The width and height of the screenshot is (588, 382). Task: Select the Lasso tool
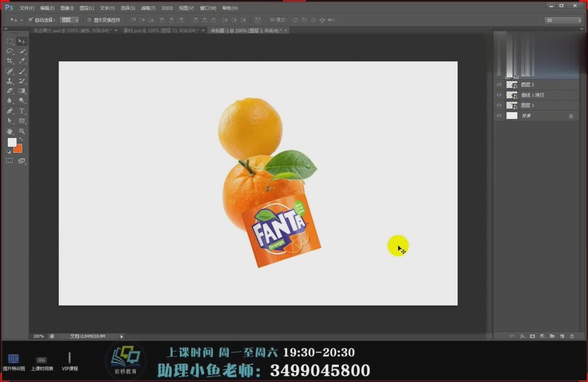pos(10,51)
